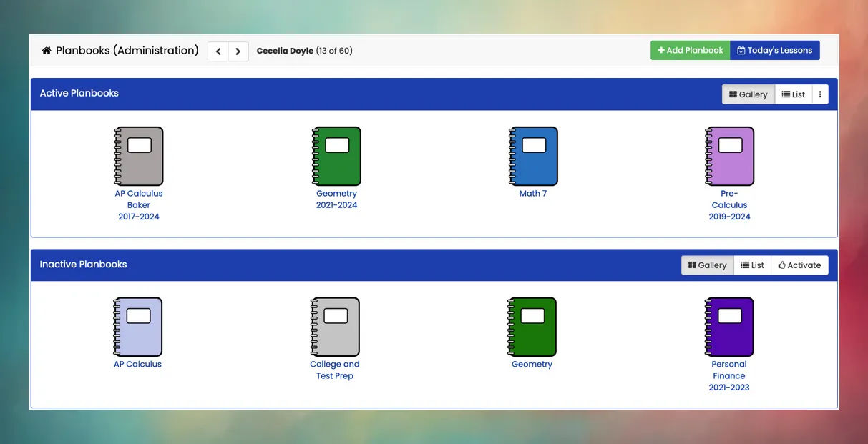Click the left arrow to view previous teacher
The width and height of the screenshot is (868, 444).
pos(218,51)
